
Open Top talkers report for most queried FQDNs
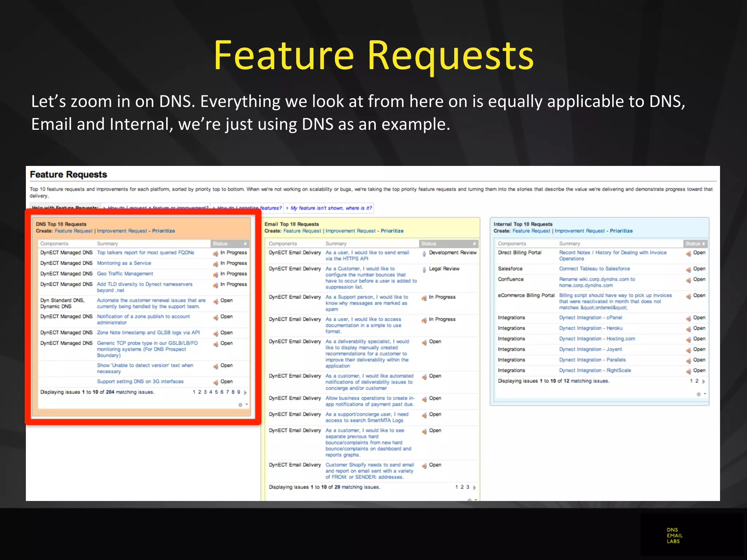point(146,253)
